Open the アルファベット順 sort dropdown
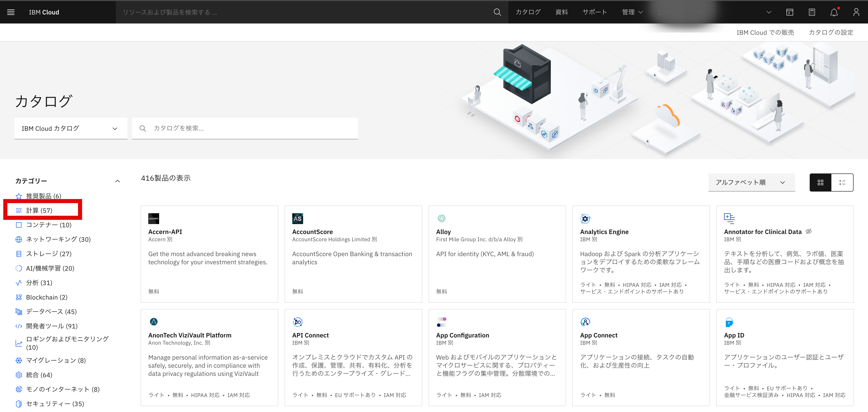868x412 pixels. tap(751, 183)
